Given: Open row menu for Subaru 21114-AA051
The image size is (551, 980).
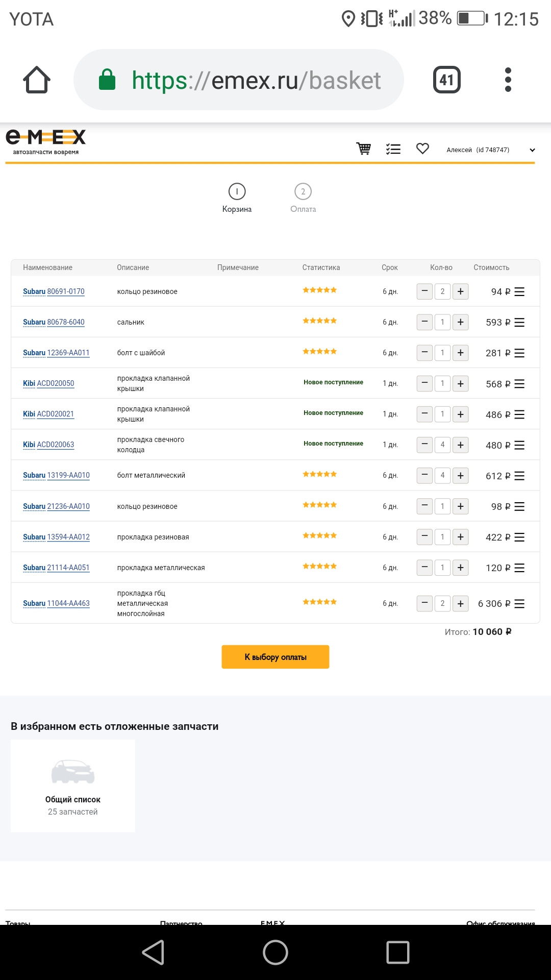Looking at the screenshot, I should pos(519,568).
